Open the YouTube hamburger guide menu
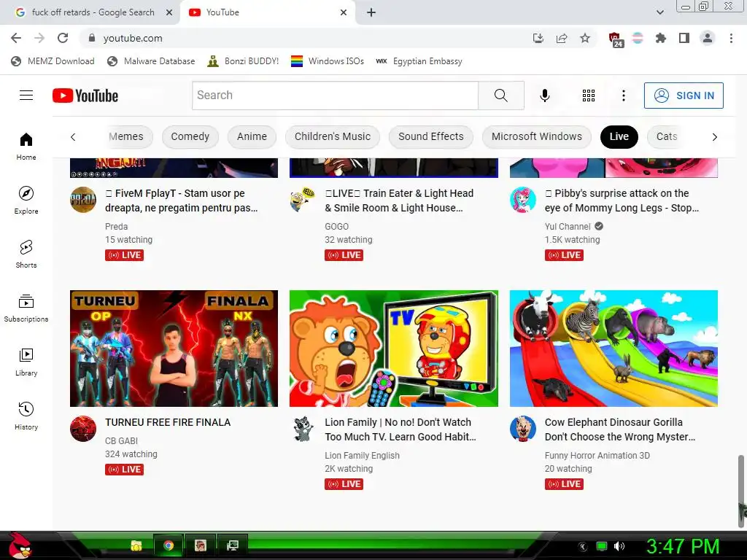Screen dimensions: 747x560 tap(26, 96)
